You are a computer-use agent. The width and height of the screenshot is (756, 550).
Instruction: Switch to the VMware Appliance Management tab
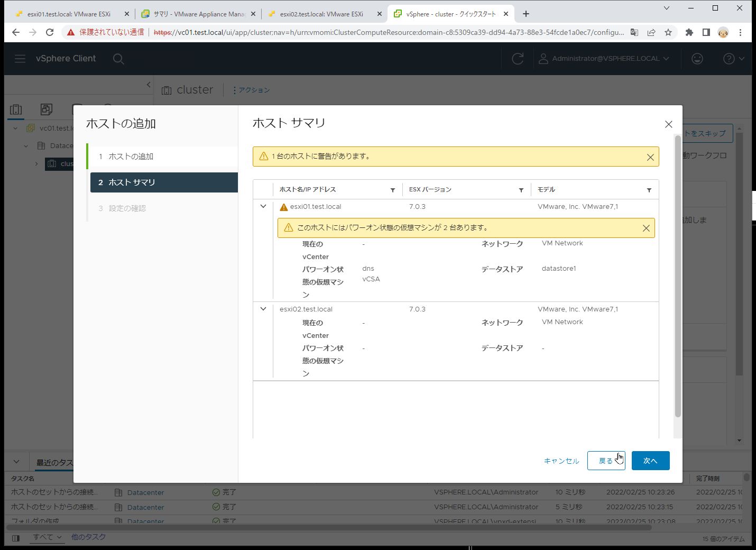(199, 14)
